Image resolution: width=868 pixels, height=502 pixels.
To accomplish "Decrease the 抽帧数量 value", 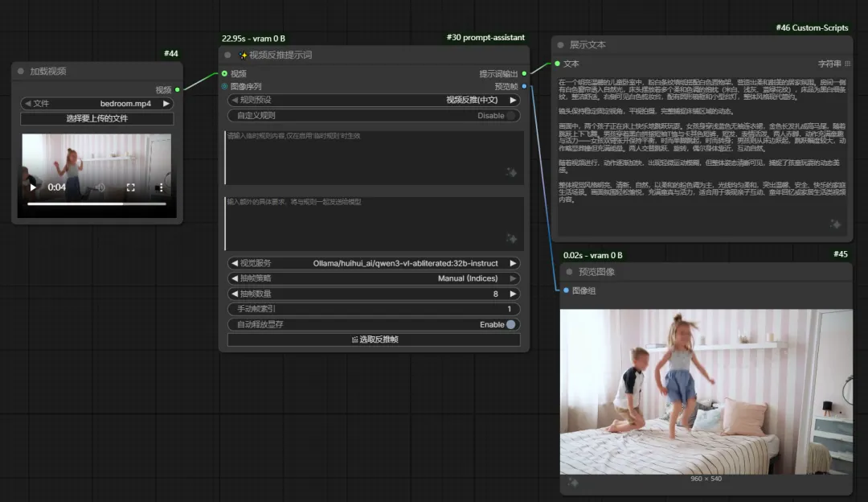I will point(235,294).
